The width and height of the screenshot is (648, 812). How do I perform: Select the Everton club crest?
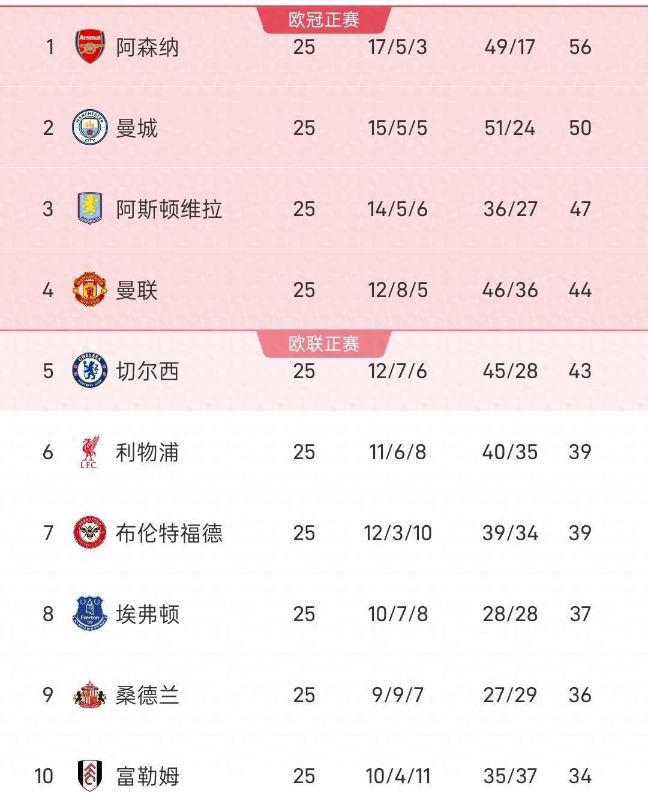coord(90,614)
